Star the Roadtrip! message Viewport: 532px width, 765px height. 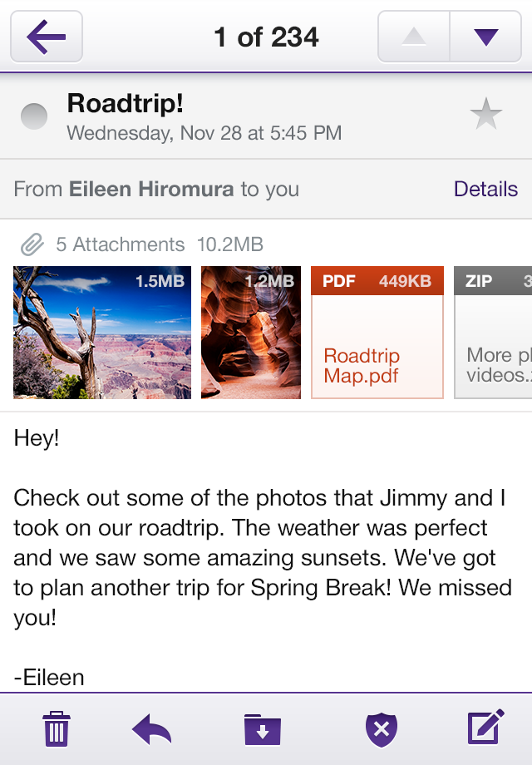click(485, 114)
